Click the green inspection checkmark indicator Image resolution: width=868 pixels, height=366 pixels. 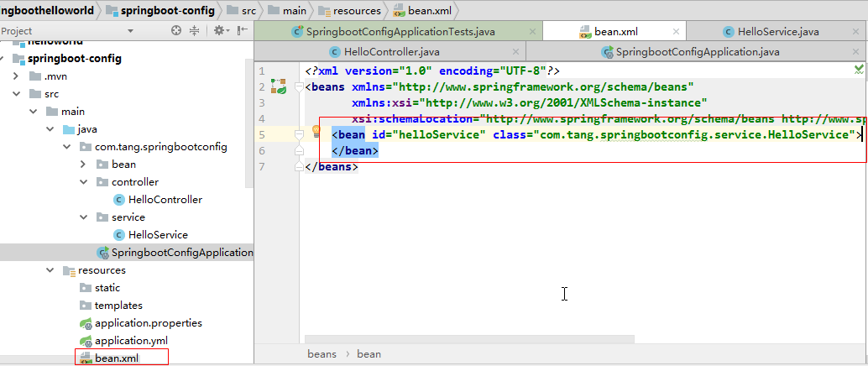(859, 69)
